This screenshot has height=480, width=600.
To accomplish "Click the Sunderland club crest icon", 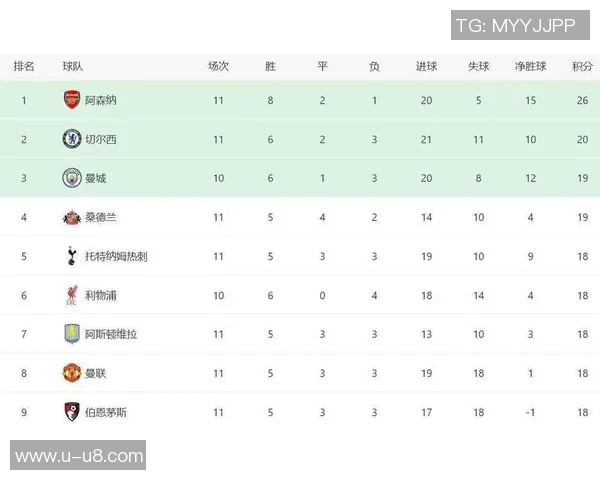I will pos(72,217).
